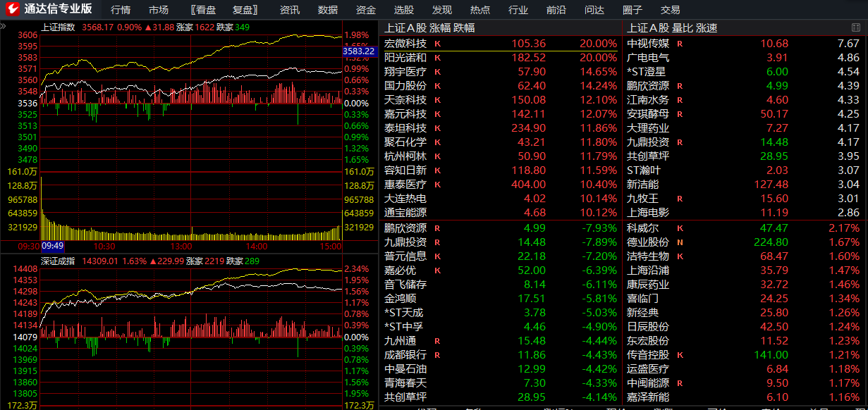Select the 宏微科技 stock row
This screenshot has height=410, width=868.
[x=501, y=44]
